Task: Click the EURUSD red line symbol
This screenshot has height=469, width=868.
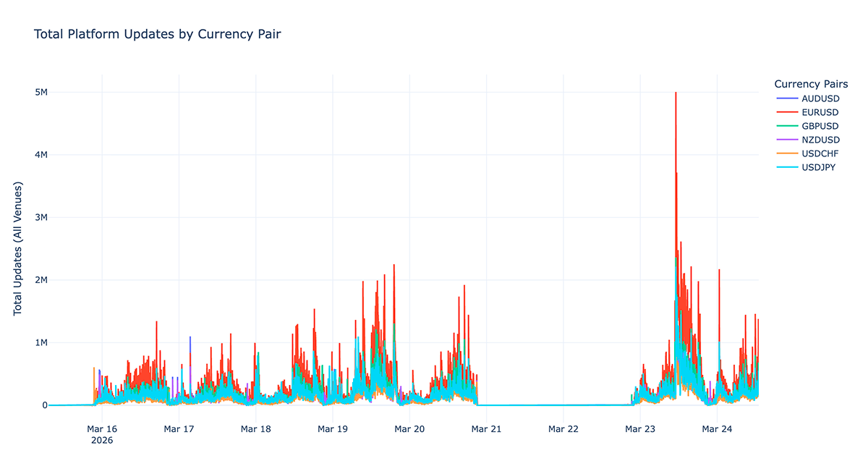Action: click(x=786, y=112)
